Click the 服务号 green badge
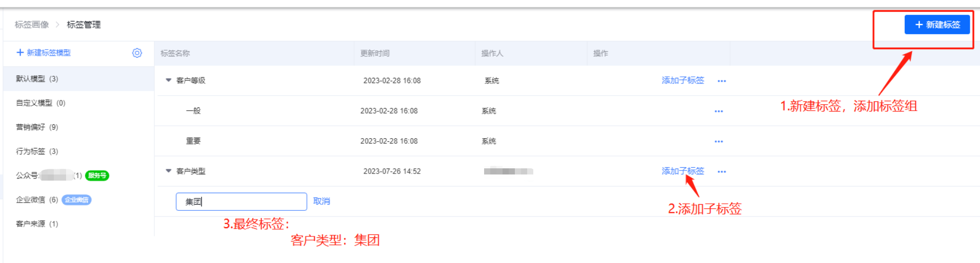Image resolution: width=980 pixels, height=263 pixels. point(97,176)
